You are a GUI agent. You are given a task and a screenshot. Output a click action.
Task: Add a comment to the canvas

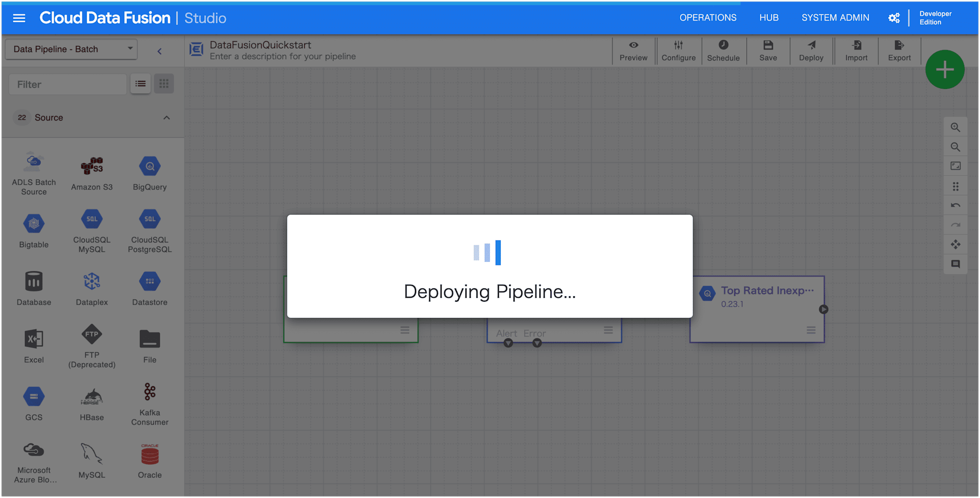click(955, 264)
